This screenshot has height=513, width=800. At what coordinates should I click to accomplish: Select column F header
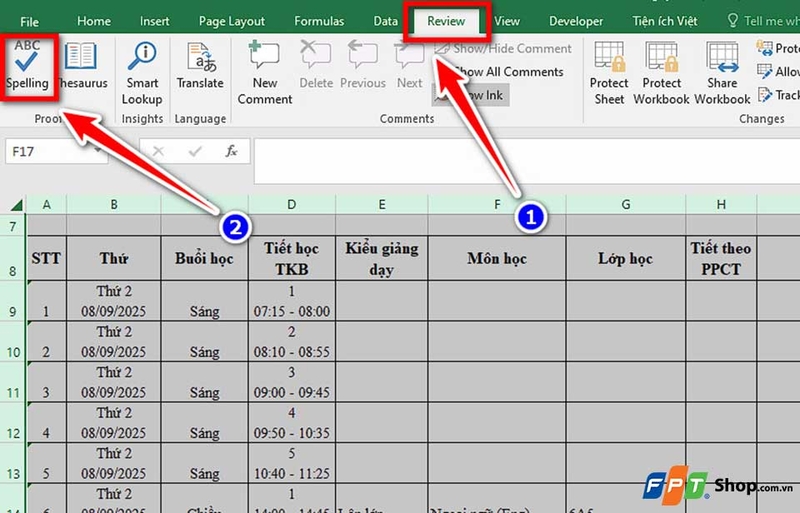pyautogui.click(x=497, y=205)
